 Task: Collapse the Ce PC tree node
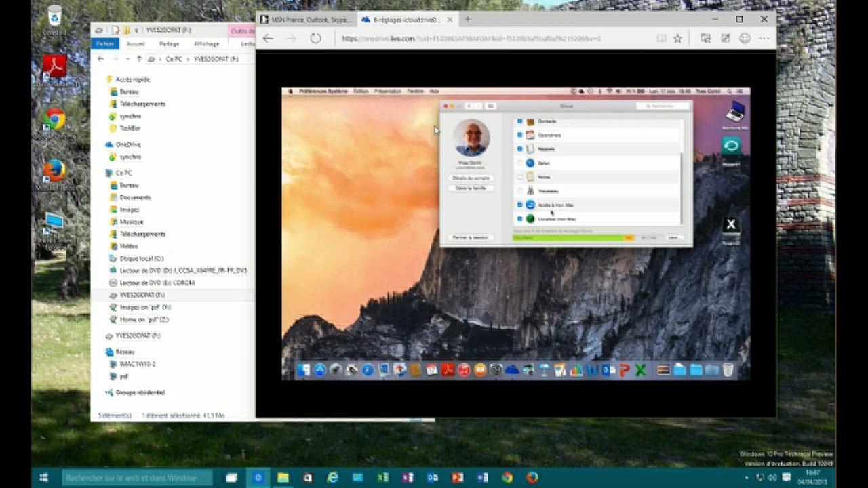pyautogui.click(x=100, y=173)
